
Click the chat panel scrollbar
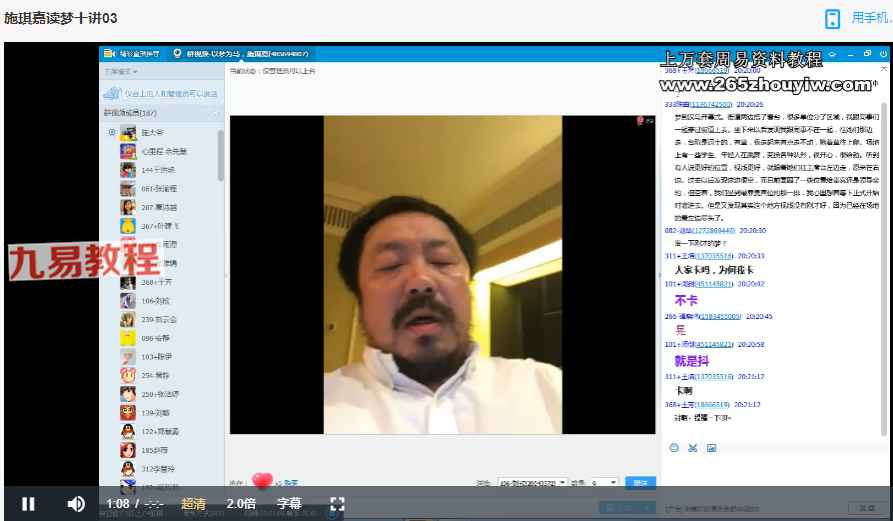[884, 268]
